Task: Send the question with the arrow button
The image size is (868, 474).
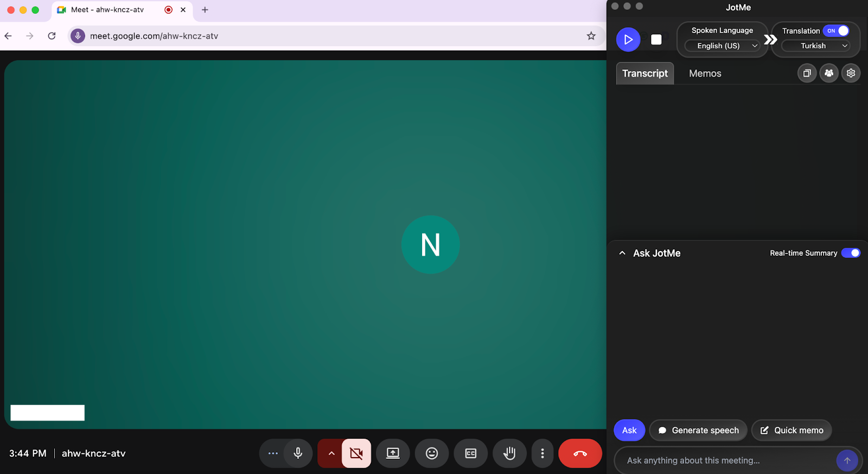Action: pyautogui.click(x=847, y=460)
